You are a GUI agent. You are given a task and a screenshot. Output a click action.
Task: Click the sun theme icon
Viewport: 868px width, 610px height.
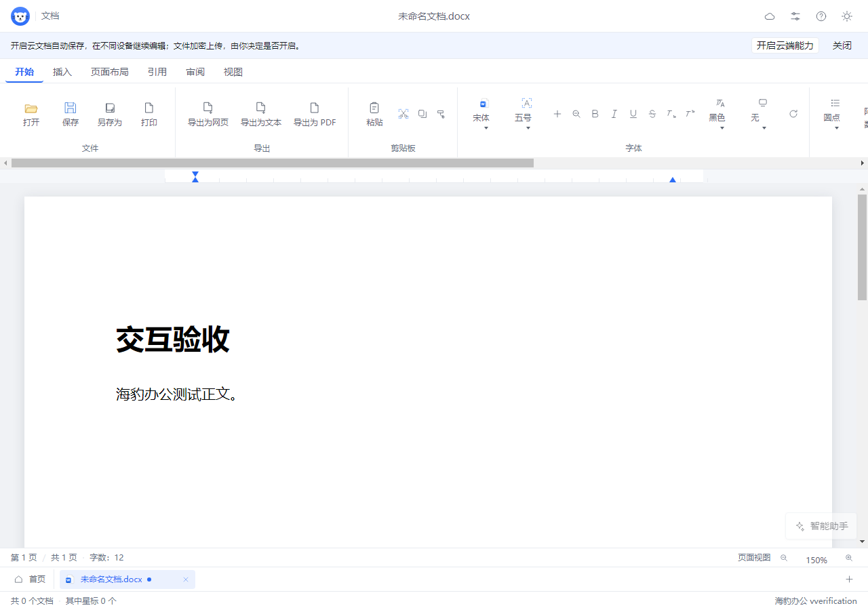tap(847, 16)
